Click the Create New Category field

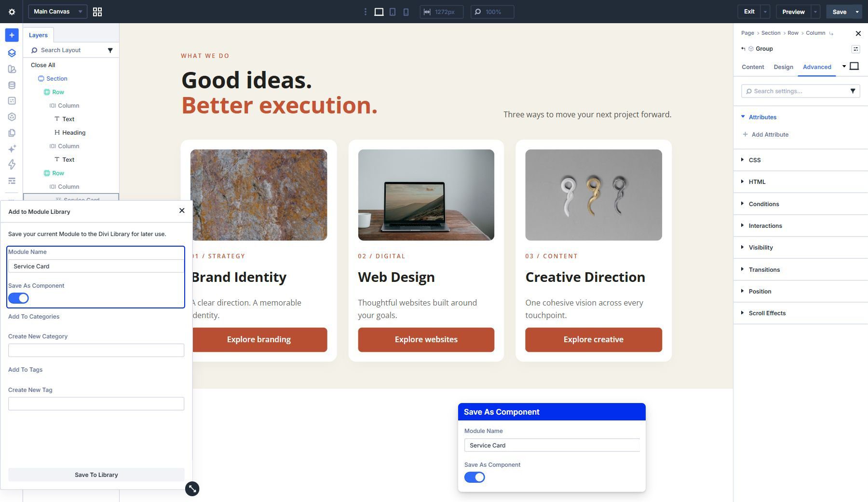pyautogui.click(x=96, y=350)
